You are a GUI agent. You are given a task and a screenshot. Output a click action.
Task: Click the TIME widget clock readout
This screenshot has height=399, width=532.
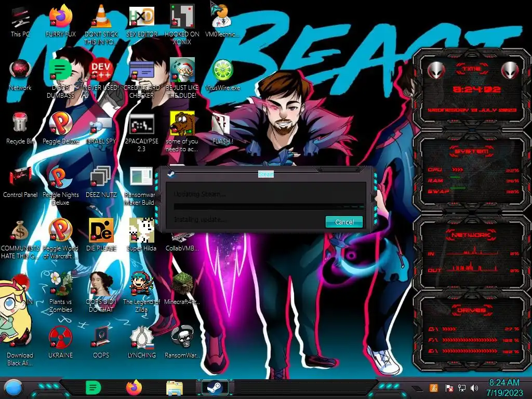pos(477,89)
